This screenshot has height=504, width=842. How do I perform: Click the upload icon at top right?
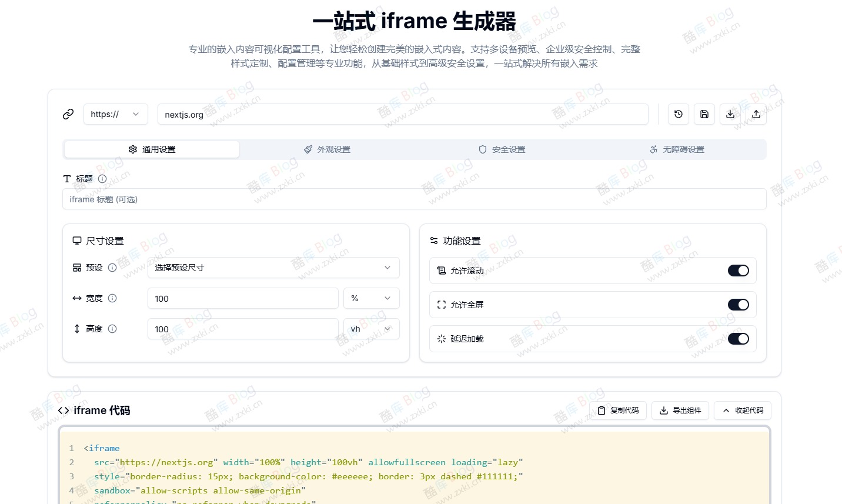pyautogui.click(x=756, y=114)
